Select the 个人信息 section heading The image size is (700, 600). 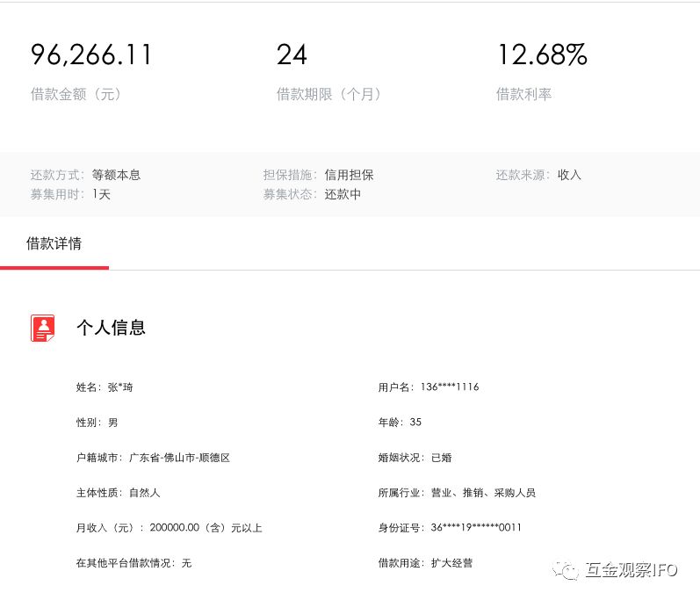pyautogui.click(x=111, y=328)
